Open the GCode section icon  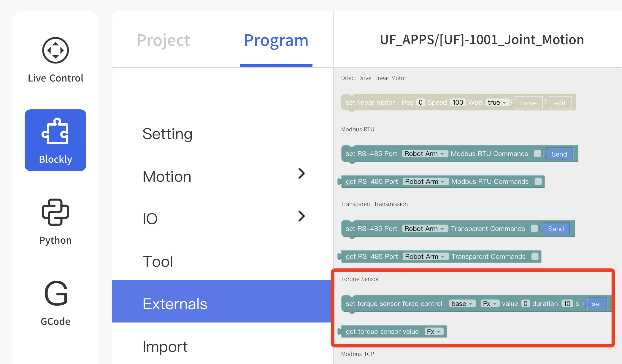point(55,293)
